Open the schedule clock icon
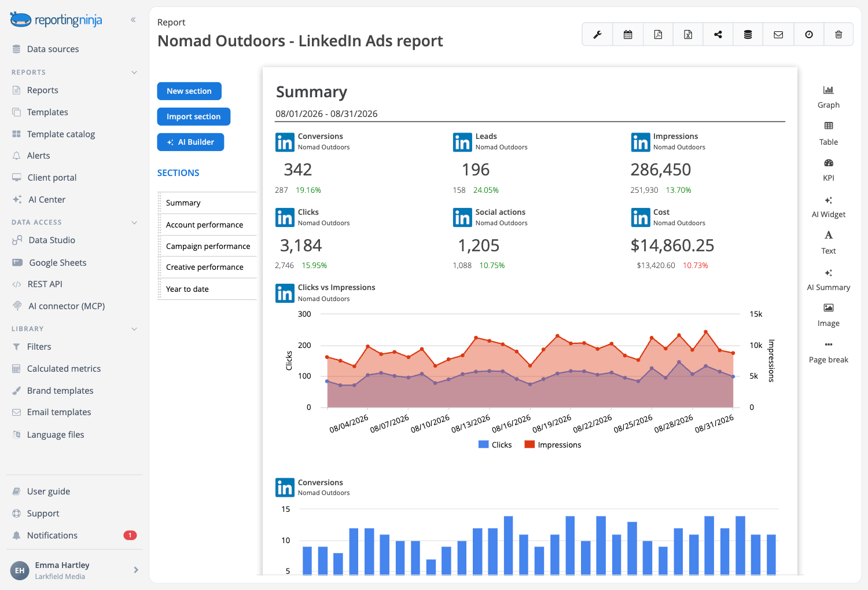 pyautogui.click(x=809, y=35)
